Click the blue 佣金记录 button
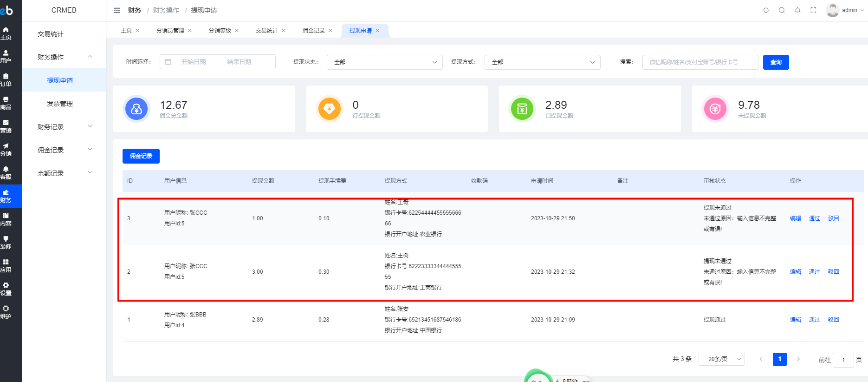Screen dimensions: 868x382 click(x=141, y=156)
